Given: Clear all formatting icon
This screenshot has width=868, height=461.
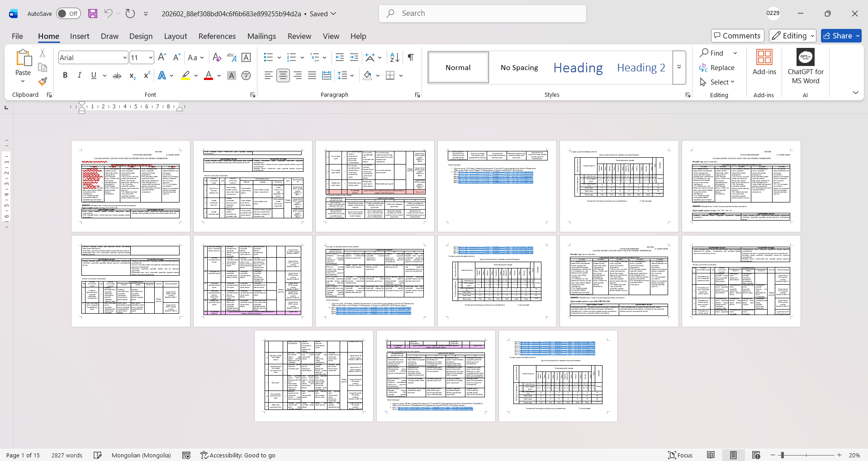Looking at the screenshot, I should (x=217, y=57).
